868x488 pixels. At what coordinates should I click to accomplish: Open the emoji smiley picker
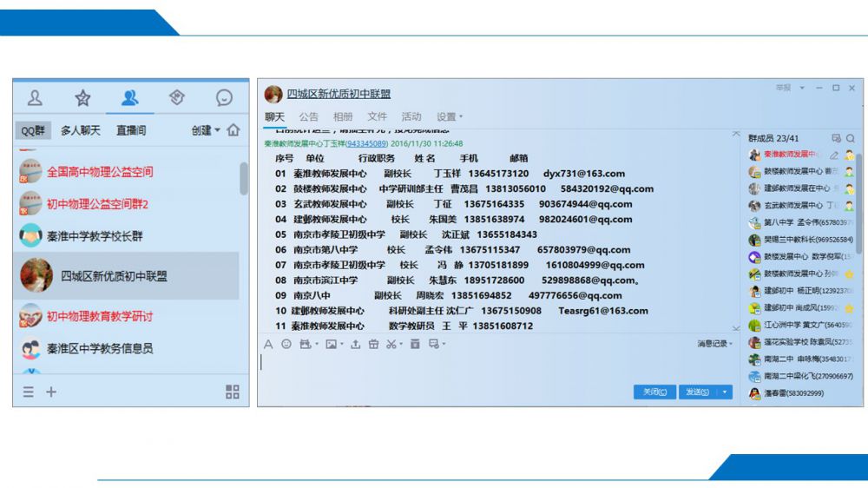point(286,345)
